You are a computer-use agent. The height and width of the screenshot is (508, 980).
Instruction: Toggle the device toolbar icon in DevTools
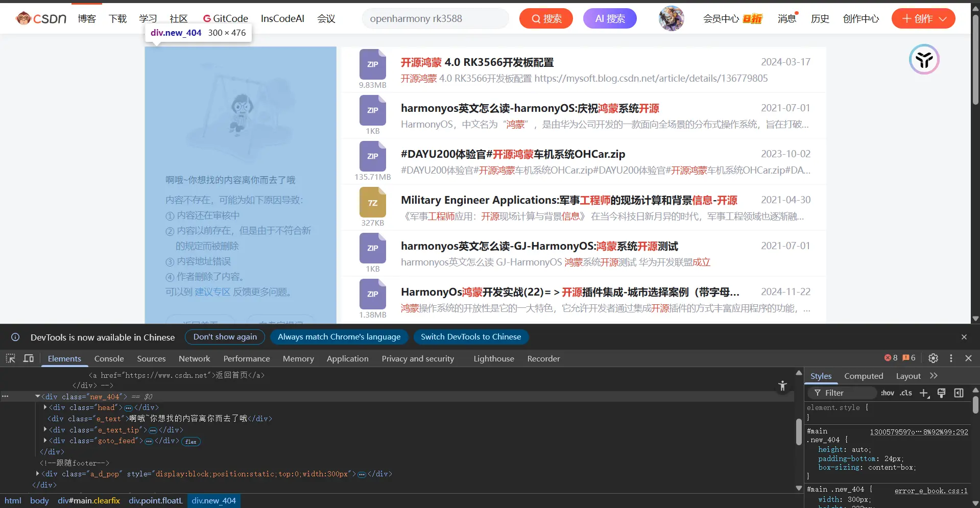[29, 358]
